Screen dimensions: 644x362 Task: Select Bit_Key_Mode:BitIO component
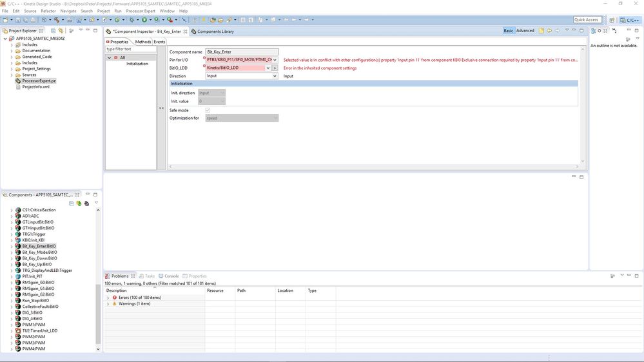(39, 252)
